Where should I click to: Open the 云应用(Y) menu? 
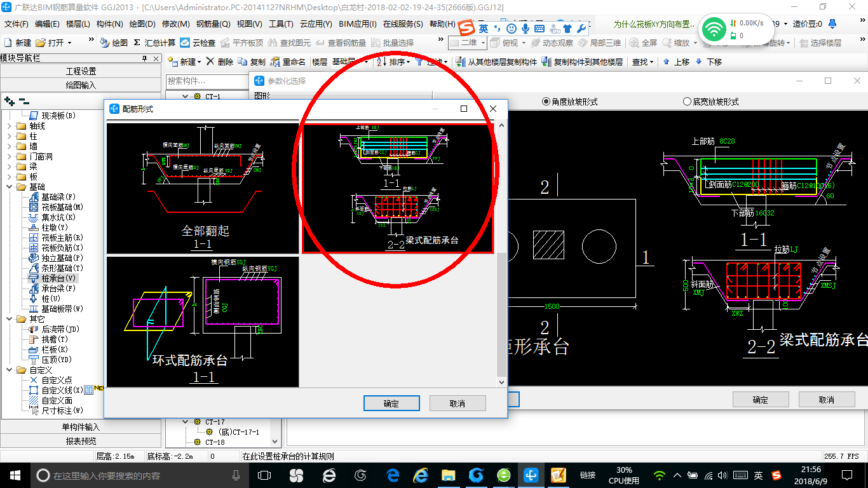click(x=316, y=24)
